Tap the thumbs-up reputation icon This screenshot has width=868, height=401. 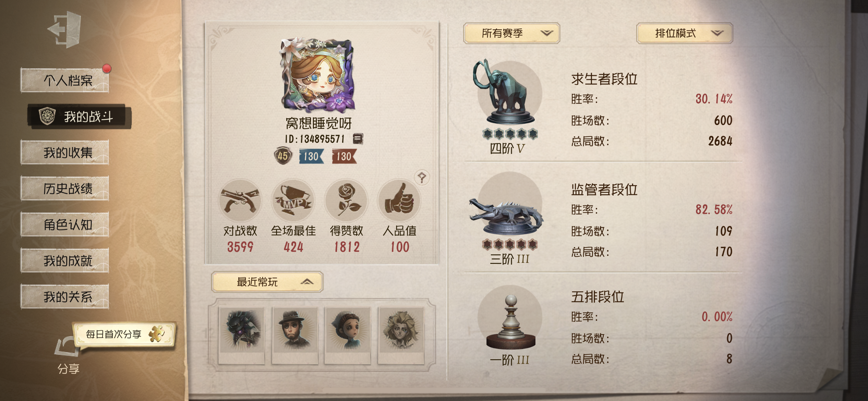[x=399, y=200]
